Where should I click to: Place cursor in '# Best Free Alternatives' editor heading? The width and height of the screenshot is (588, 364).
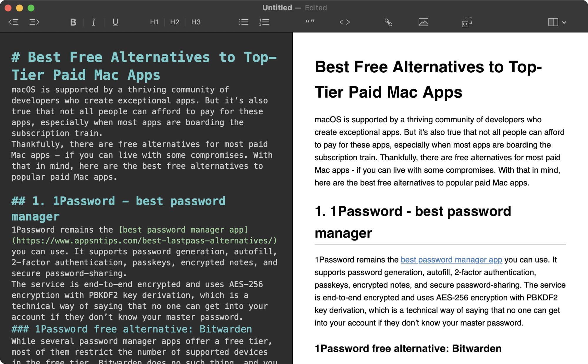(144, 66)
